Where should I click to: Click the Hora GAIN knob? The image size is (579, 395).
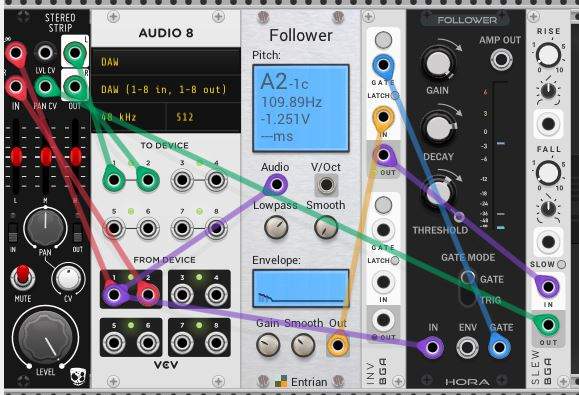438,63
